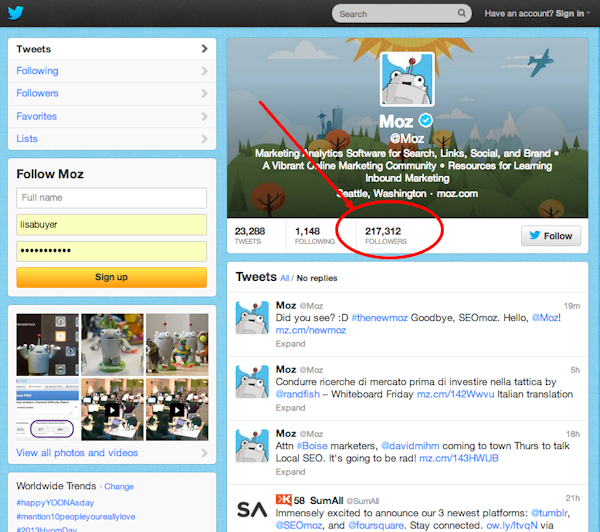600x532 pixels.
Task: Open the 1,148 Following stat
Action: (315, 235)
